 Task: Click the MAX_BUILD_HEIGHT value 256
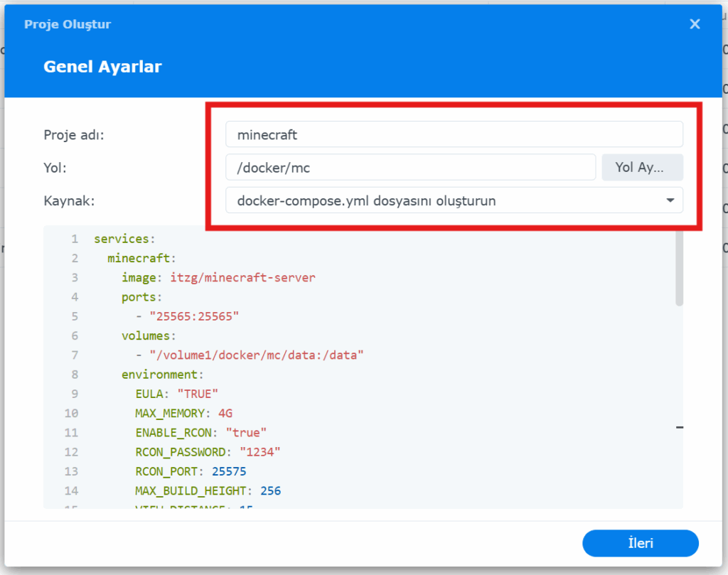pos(271,490)
